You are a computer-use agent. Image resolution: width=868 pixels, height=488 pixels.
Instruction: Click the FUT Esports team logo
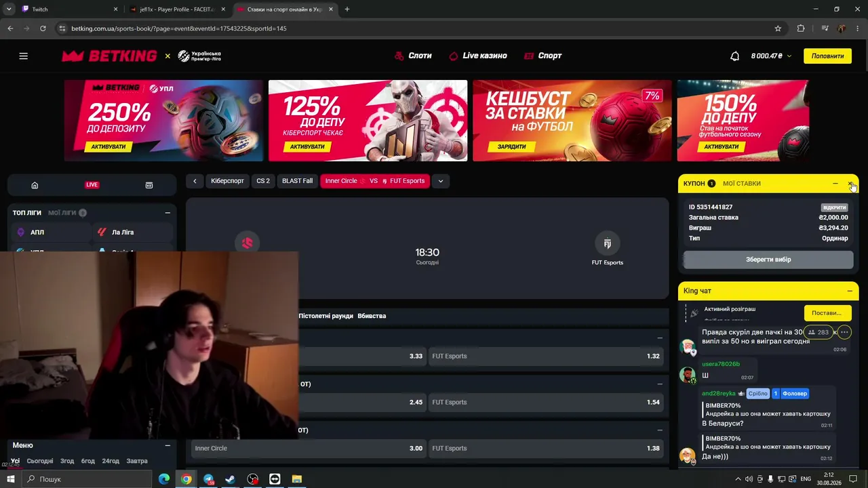[x=607, y=243]
